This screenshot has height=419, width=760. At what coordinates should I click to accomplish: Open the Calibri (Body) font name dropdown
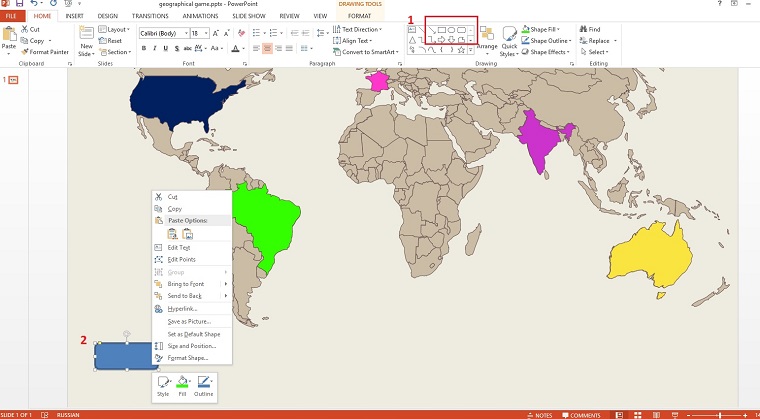point(163,32)
